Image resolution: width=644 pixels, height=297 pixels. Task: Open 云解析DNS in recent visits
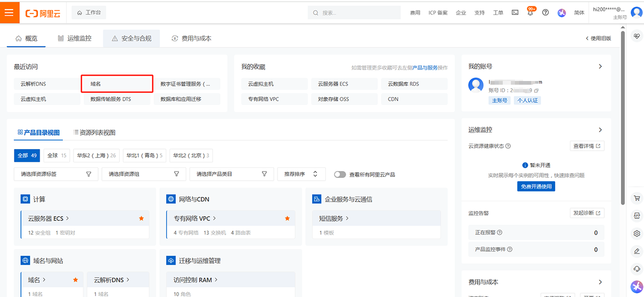(x=47, y=84)
